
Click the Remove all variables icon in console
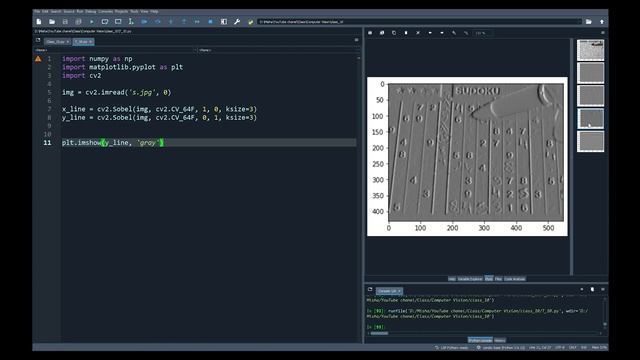point(592,289)
